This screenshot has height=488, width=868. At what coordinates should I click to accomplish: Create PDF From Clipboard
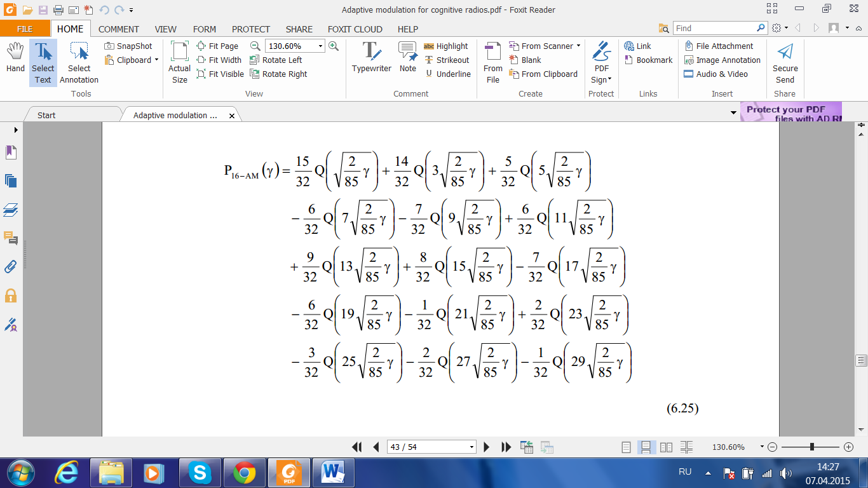click(x=543, y=74)
